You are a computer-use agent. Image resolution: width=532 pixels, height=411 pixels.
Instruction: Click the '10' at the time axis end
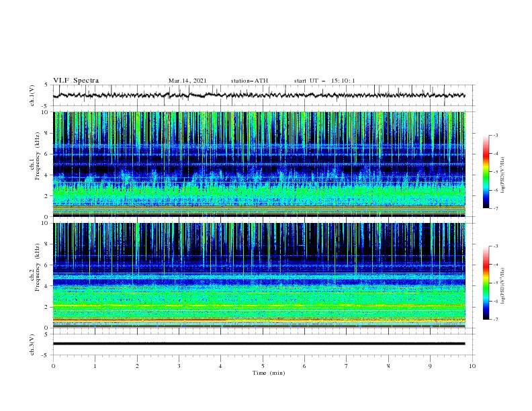pyautogui.click(x=472, y=366)
